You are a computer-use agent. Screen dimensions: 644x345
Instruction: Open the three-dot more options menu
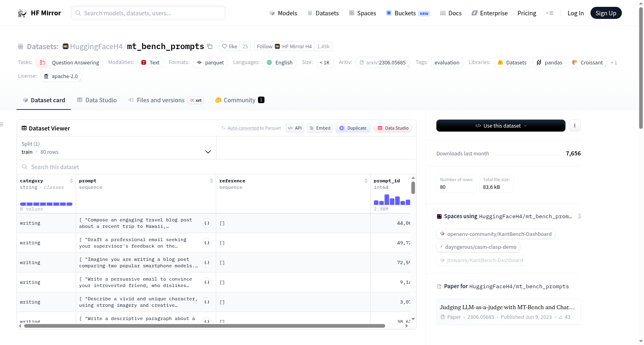tap(575, 126)
